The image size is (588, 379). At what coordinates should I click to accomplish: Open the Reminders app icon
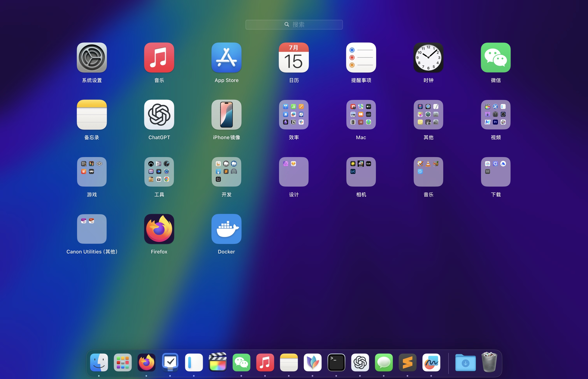361,58
